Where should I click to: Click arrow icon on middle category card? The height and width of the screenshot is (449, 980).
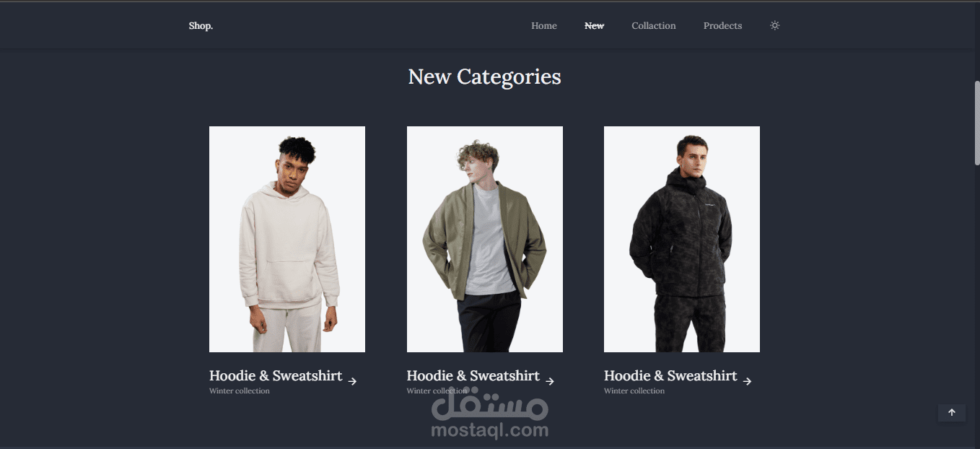click(x=550, y=381)
